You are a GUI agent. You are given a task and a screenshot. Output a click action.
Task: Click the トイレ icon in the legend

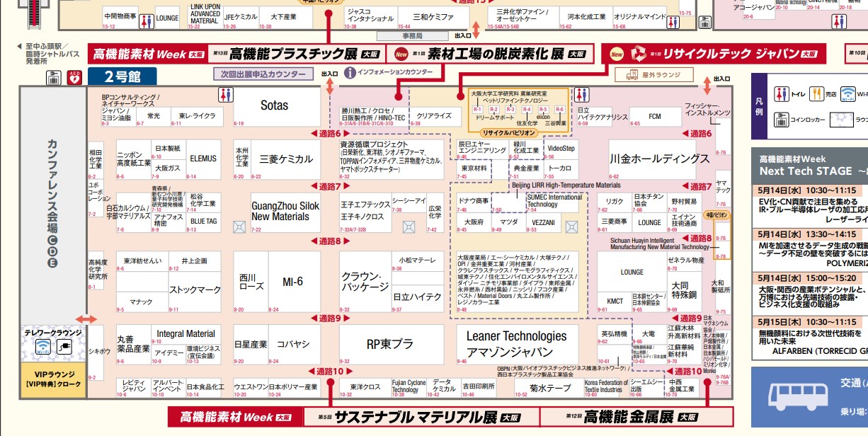pyautogui.click(x=782, y=93)
